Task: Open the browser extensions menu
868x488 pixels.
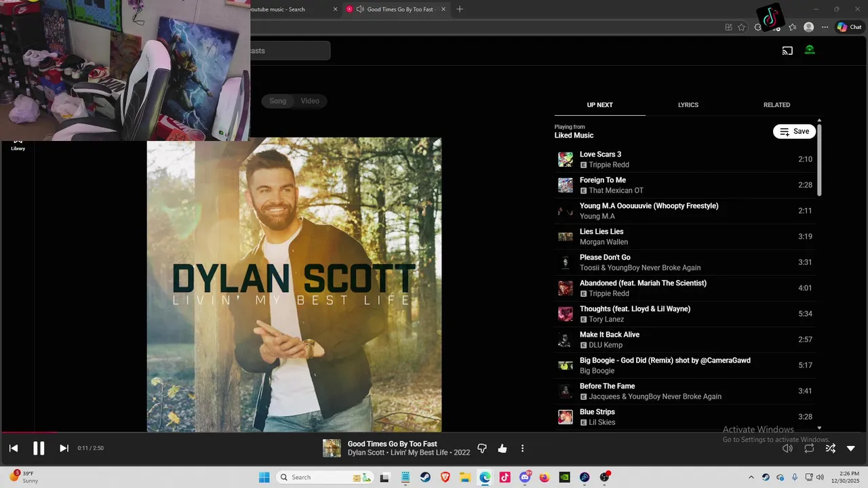Action: (x=758, y=27)
